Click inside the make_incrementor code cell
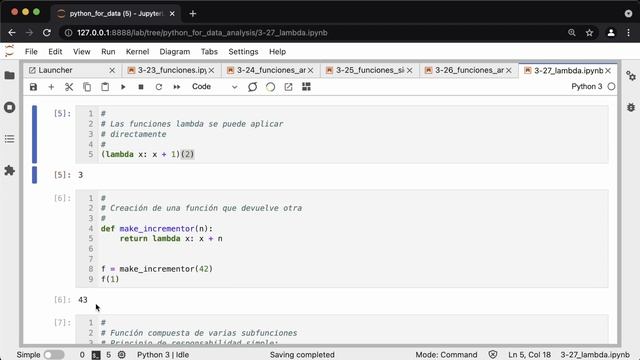640x360 pixels. coord(342,239)
